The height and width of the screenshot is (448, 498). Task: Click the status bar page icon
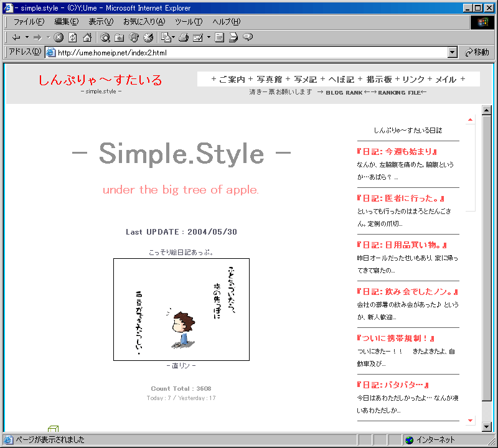[9, 440]
